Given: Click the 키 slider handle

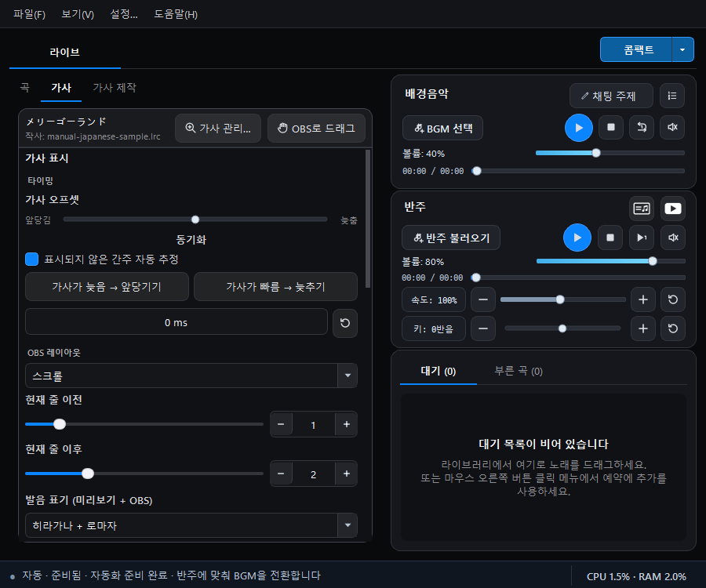Looking at the screenshot, I should click(562, 328).
